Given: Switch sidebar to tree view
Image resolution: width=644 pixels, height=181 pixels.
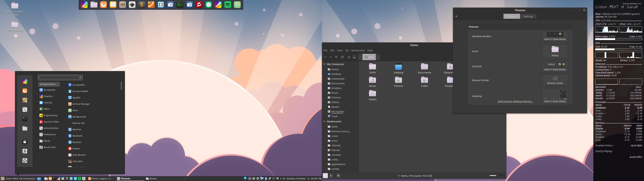Looking at the screenshot, I should pos(331,176).
